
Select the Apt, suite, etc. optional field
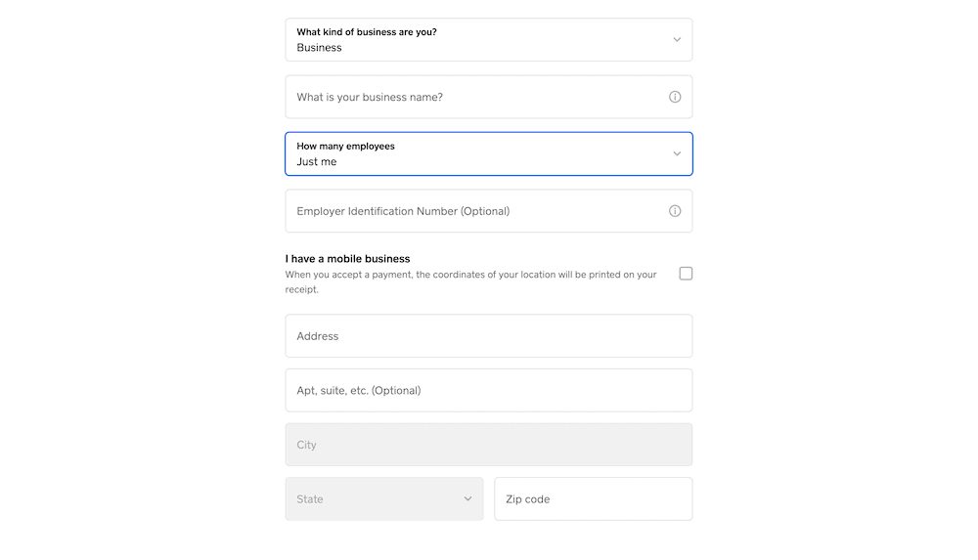pyautogui.click(x=489, y=390)
